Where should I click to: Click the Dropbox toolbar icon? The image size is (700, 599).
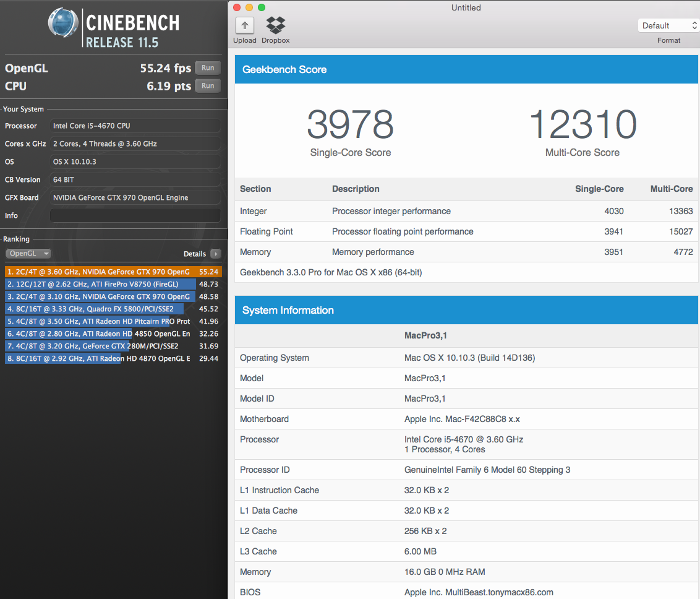click(275, 25)
